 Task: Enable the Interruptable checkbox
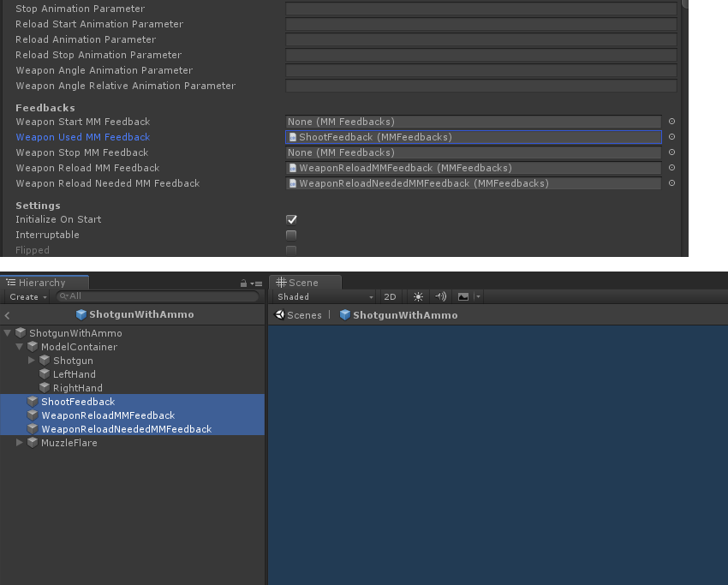pos(291,235)
